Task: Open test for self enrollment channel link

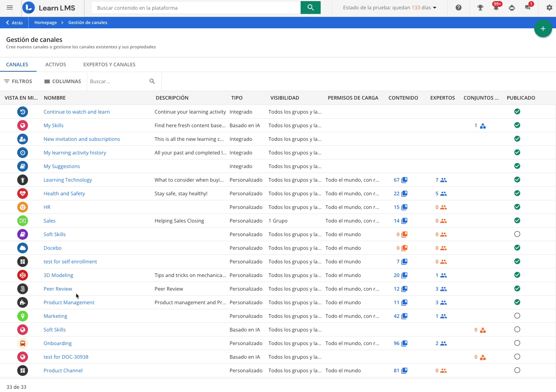Action: coord(70,262)
